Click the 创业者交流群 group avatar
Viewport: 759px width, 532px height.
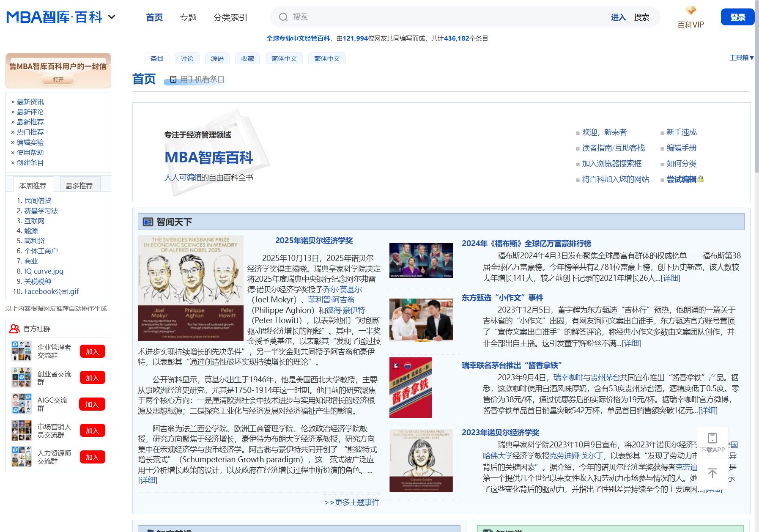coord(22,378)
